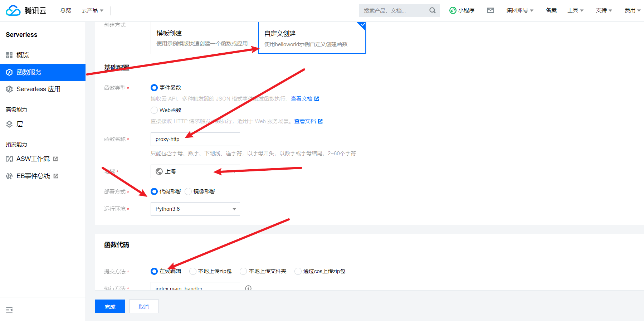Open 查看文档 link for Web functions
Image resolution: width=644 pixels, height=321 pixels.
click(x=308, y=121)
